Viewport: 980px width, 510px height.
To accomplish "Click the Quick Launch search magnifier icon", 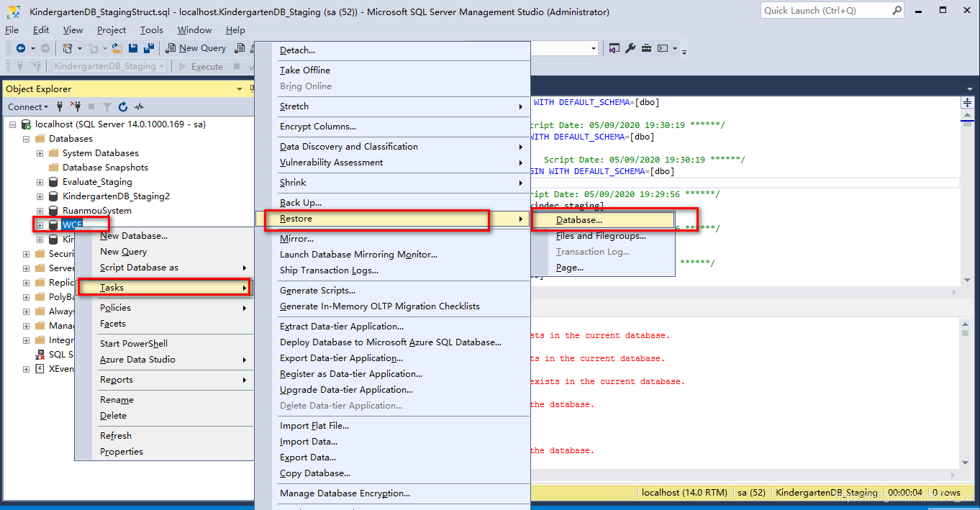I will pyautogui.click(x=897, y=10).
